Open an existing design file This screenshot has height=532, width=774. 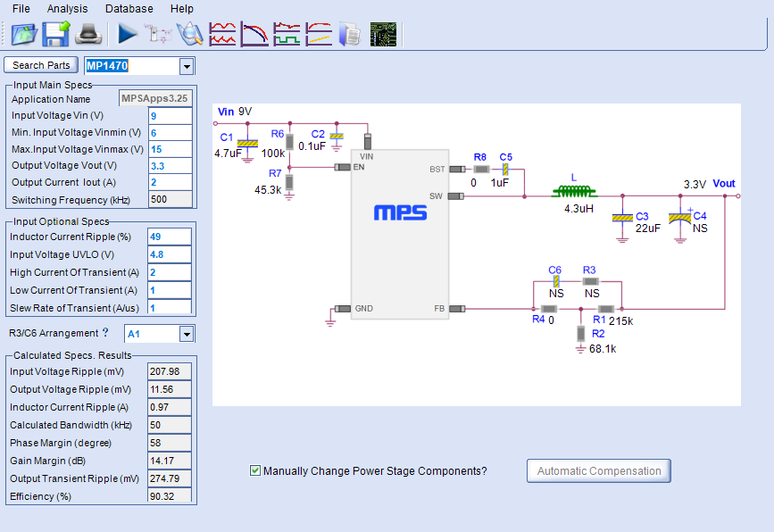[23, 34]
